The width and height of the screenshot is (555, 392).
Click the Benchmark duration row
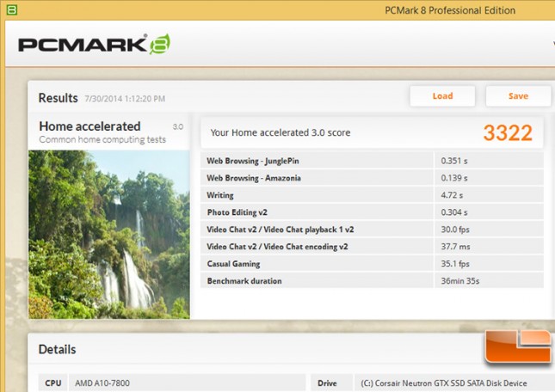point(372,281)
